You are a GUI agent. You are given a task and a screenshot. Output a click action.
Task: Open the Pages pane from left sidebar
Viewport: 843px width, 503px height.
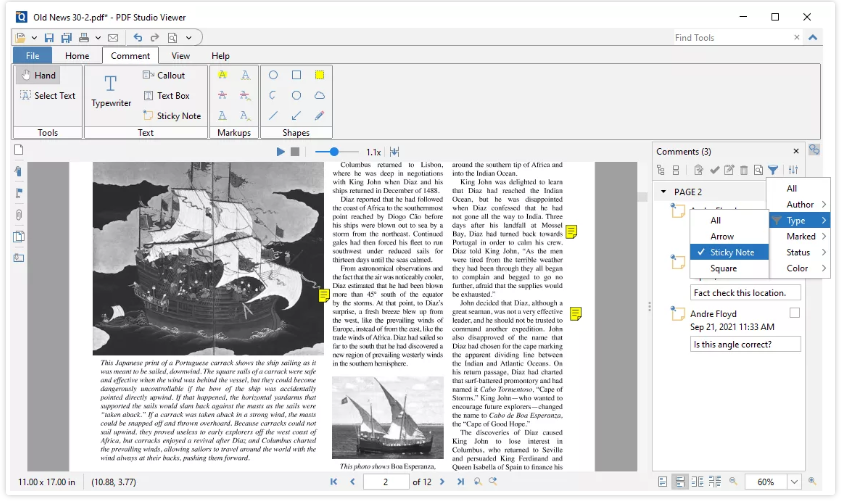pos(19,150)
